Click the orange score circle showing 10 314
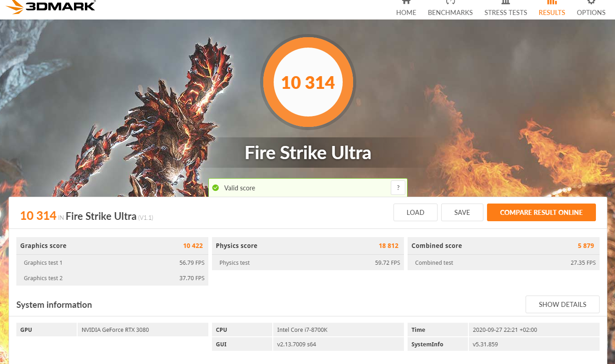The width and height of the screenshot is (615, 364). click(x=308, y=82)
